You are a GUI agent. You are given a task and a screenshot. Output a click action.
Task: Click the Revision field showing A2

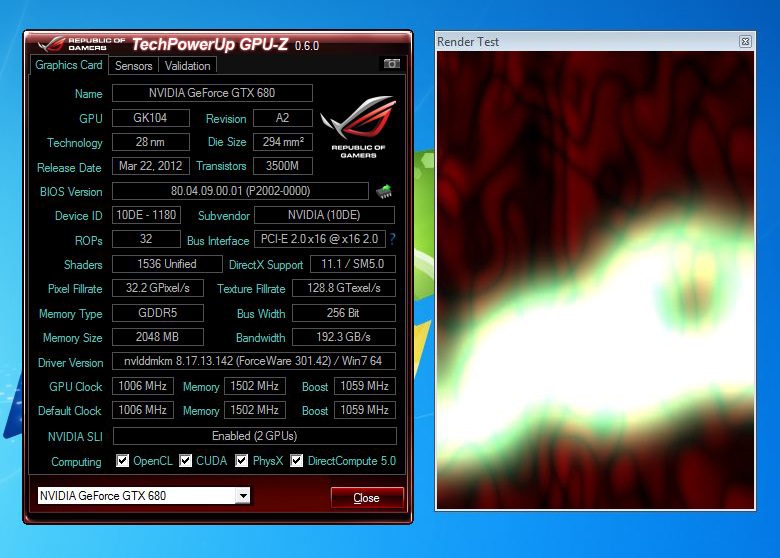point(283,118)
